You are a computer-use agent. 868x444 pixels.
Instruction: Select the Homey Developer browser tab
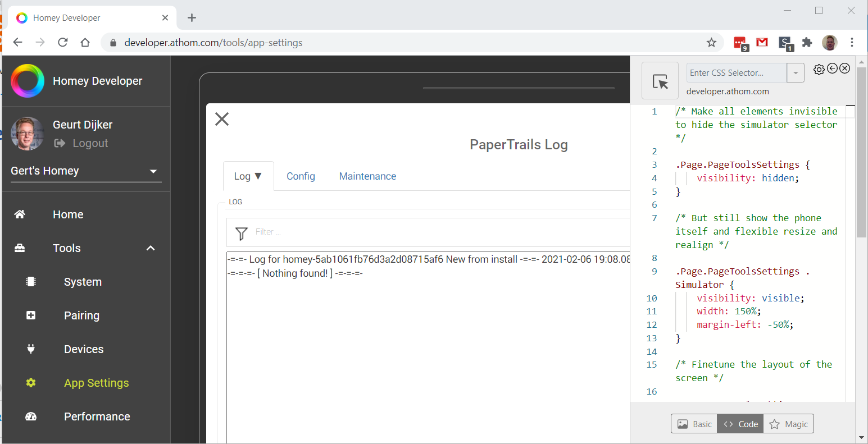pyautogui.click(x=92, y=18)
